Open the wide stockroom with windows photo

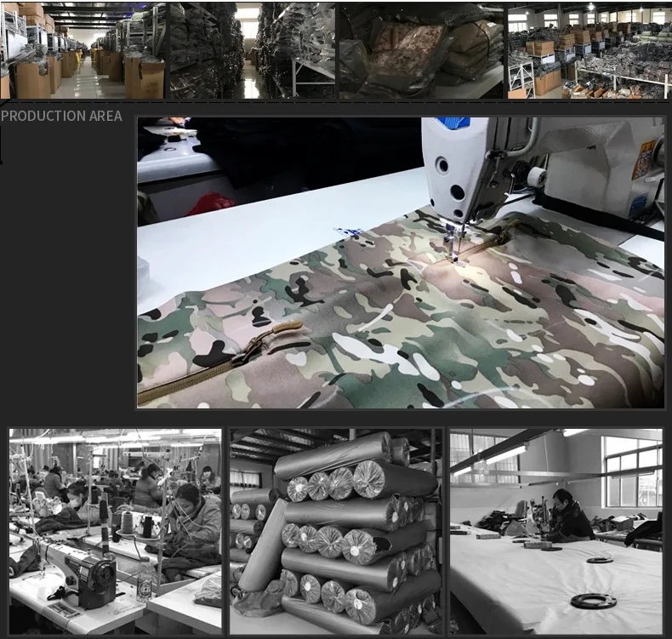(589, 50)
